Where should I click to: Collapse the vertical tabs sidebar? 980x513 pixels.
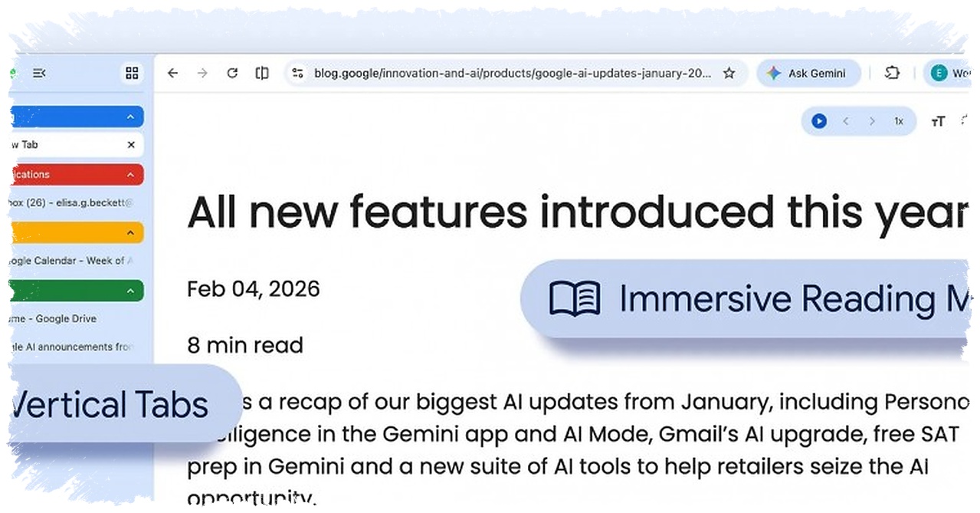[39, 73]
